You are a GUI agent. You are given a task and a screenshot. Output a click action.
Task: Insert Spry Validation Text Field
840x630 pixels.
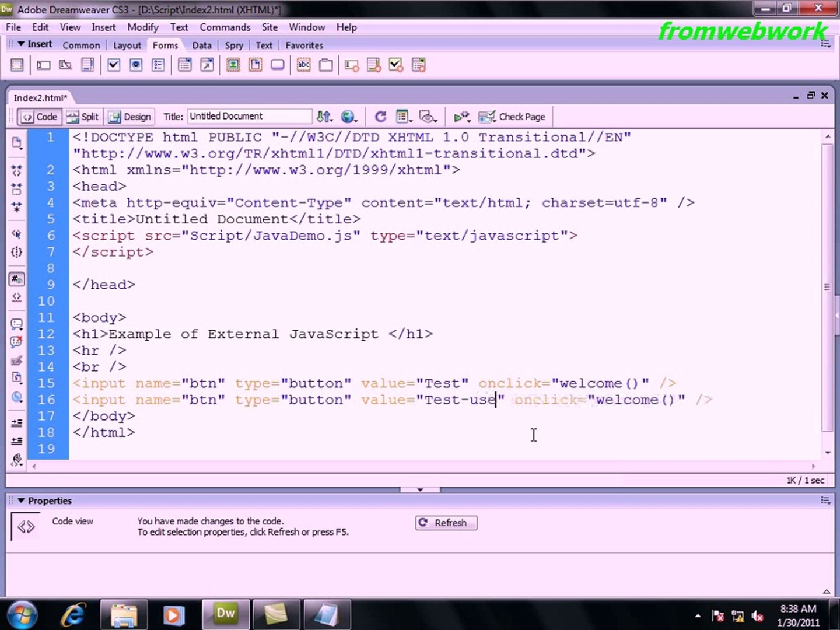tap(352, 65)
